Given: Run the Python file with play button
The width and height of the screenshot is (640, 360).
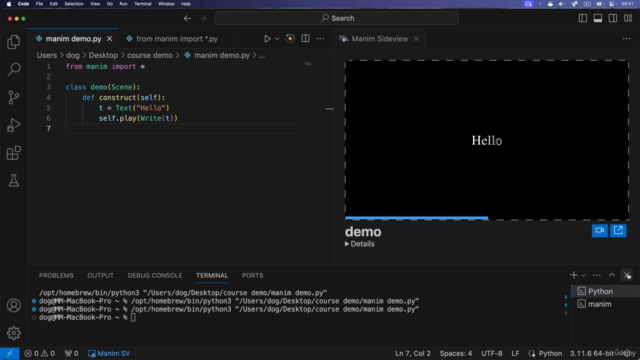Looking at the screenshot, I should click(x=267, y=39).
